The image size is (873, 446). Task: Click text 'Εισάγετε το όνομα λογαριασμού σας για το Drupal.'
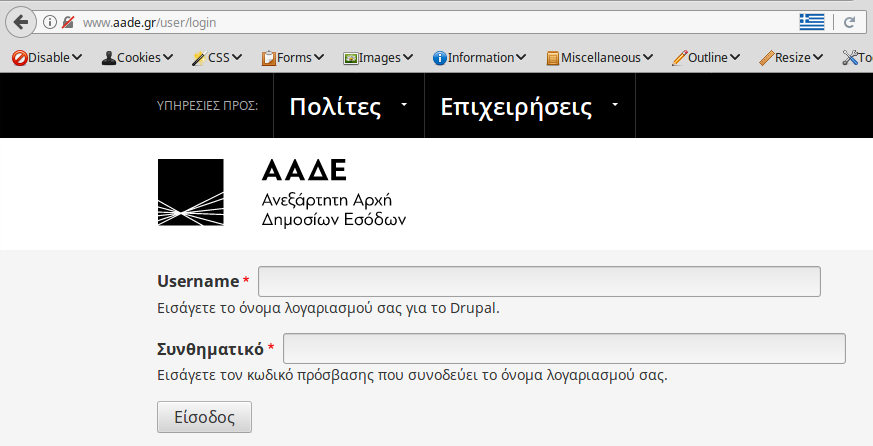(x=328, y=308)
